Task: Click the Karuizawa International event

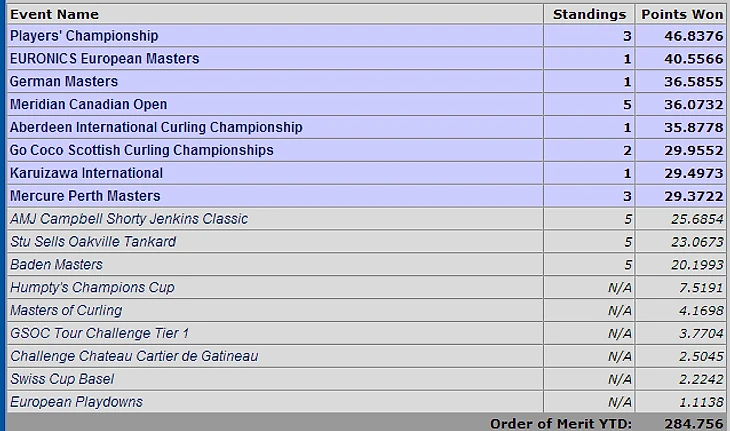Action: point(86,173)
